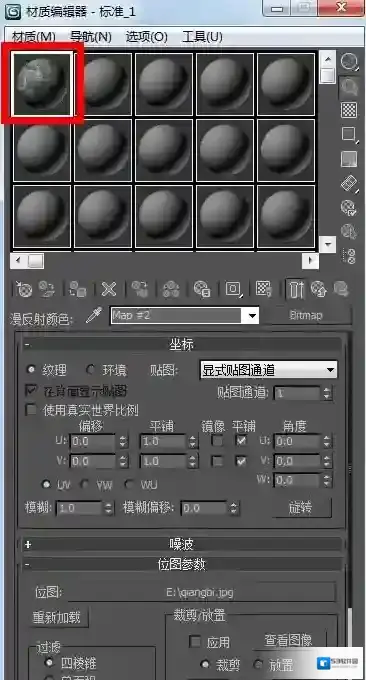
Task: Open the 工具(U) menu
Action: 203,37
